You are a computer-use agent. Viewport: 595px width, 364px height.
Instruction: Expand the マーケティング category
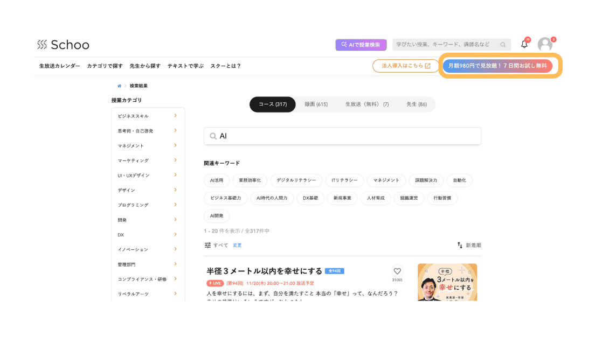pos(175,160)
